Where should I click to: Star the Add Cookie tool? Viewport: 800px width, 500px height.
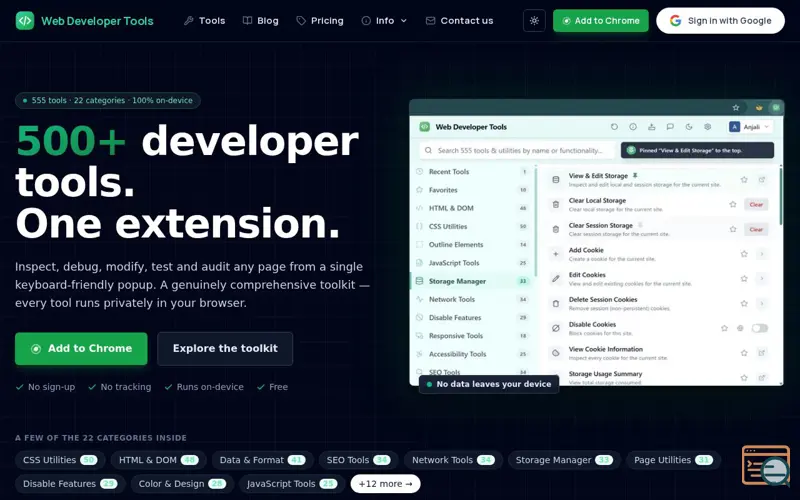pos(744,254)
